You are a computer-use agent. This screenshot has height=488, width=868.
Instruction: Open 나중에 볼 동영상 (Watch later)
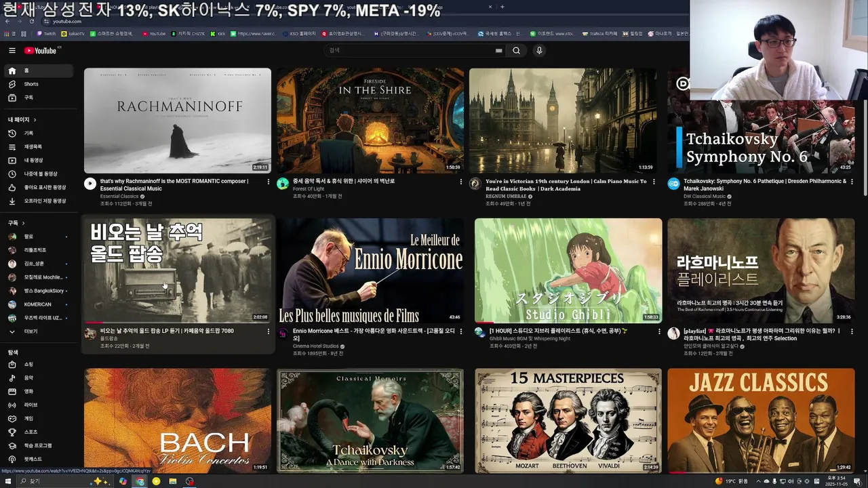[x=39, y=174]
